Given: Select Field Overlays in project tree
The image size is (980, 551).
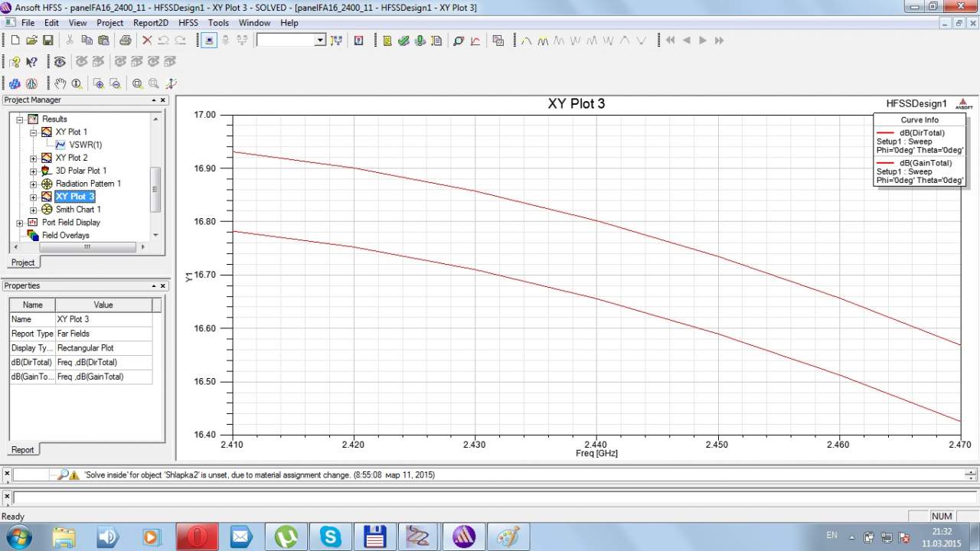Looking at the screenshot, I should [65, 235].
